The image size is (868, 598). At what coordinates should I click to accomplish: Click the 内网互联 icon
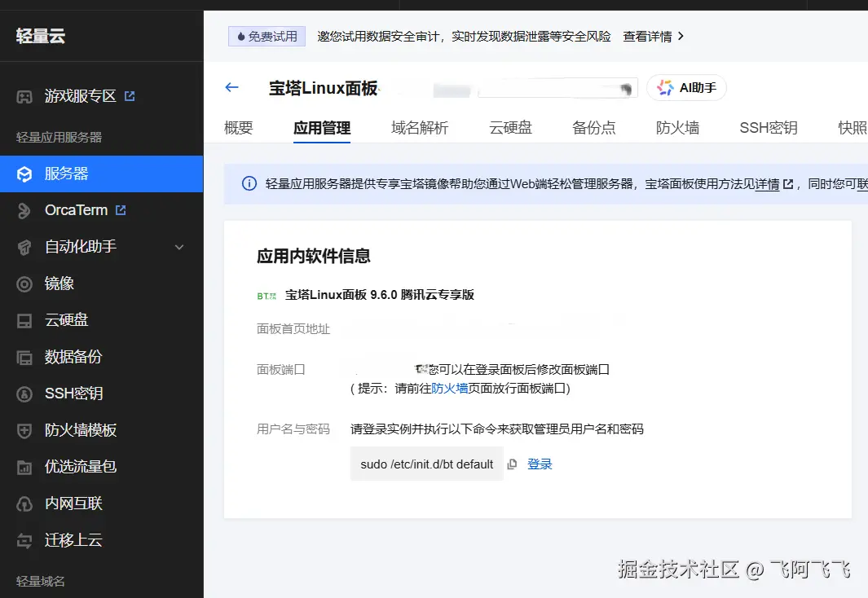(24, 504)
